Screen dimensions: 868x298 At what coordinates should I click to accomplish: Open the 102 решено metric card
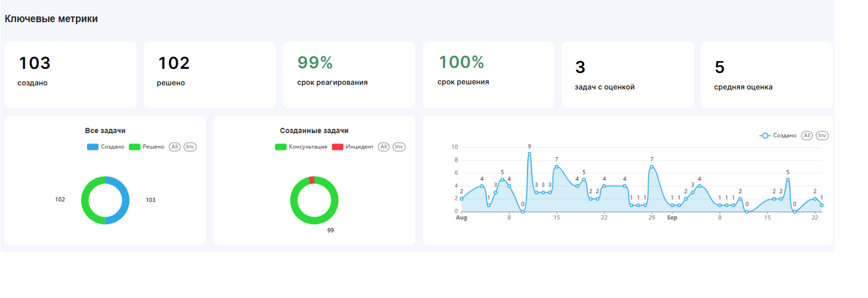tap(209, 74)
